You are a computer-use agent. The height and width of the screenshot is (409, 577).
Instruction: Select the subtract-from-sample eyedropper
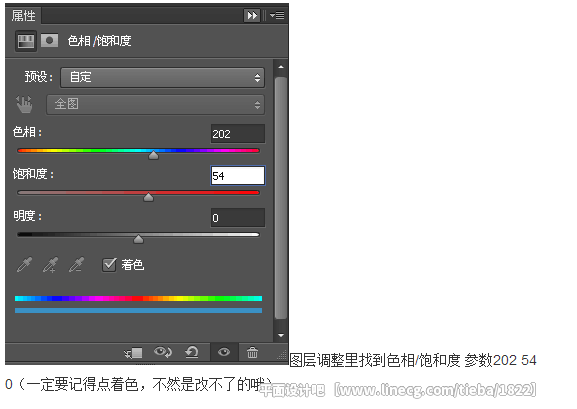(77, 265)
